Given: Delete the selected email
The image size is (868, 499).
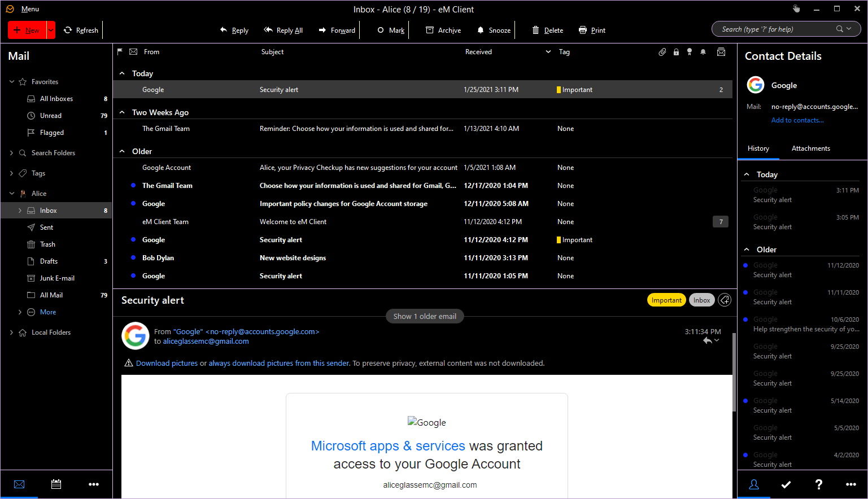Looking at the screenshot, I should click(x=547, y=30).
